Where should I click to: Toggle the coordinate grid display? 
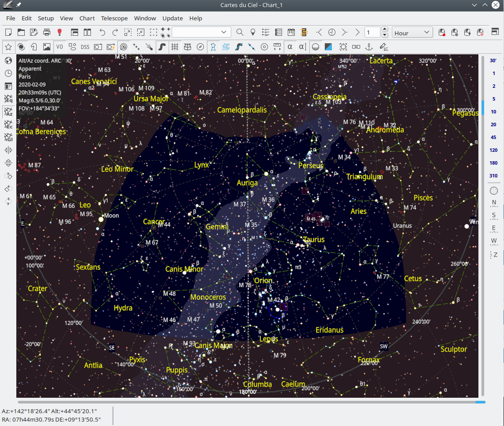tap(175, 47)
